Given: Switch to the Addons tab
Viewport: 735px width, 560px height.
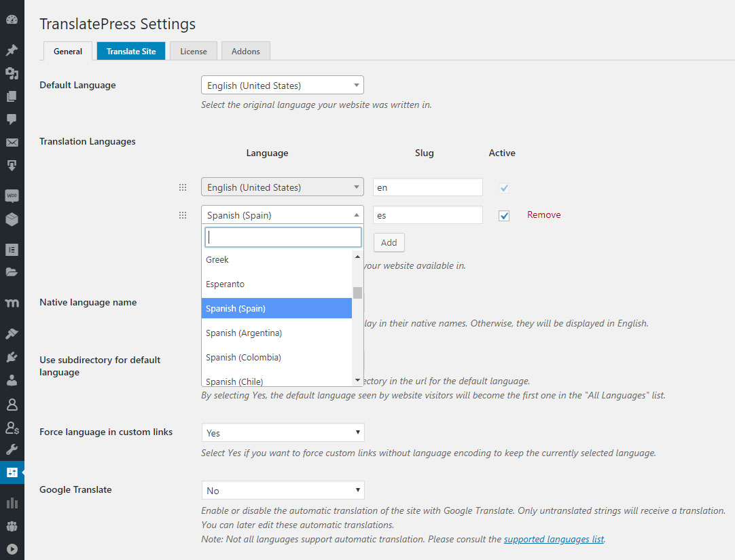Looking at the screenshot, I should click(x=245, y=50).
